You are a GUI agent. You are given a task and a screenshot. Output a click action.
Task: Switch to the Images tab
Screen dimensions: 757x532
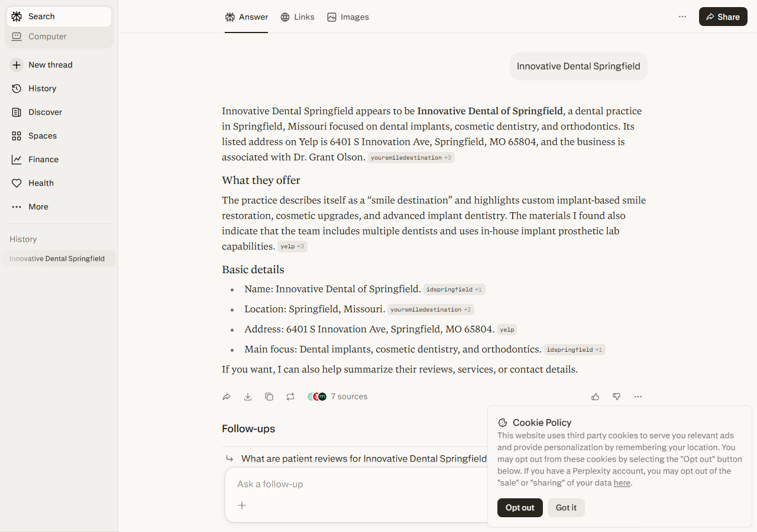(348, 17)
